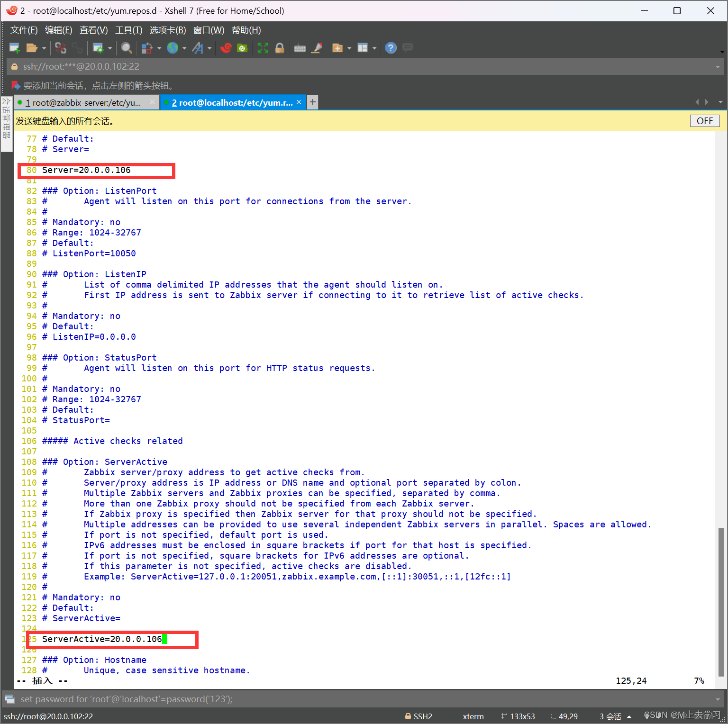Open Help with blue question icon
728x724 pixels.
pos(391,48)
